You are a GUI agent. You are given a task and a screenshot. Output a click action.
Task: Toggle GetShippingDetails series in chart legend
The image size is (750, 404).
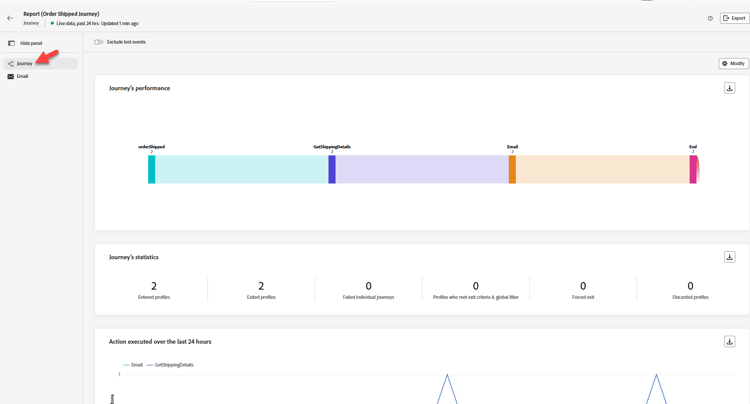(170, 365)
